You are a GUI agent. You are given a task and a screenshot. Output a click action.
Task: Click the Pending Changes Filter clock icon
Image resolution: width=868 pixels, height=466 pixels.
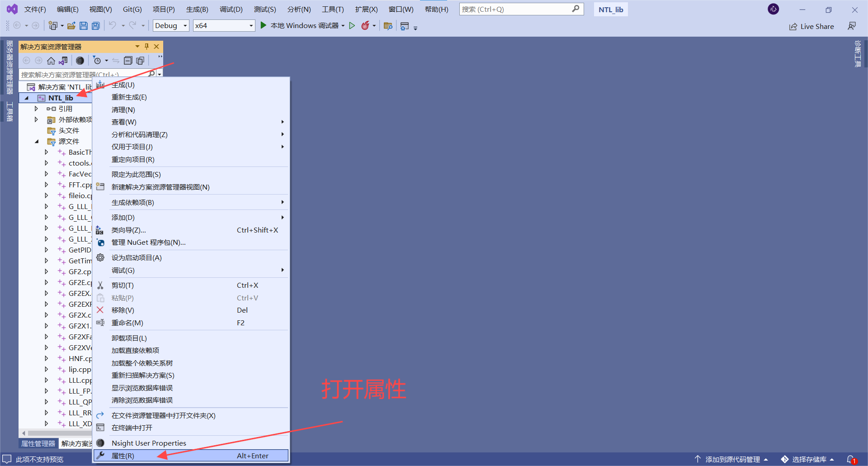pos(97,61)
